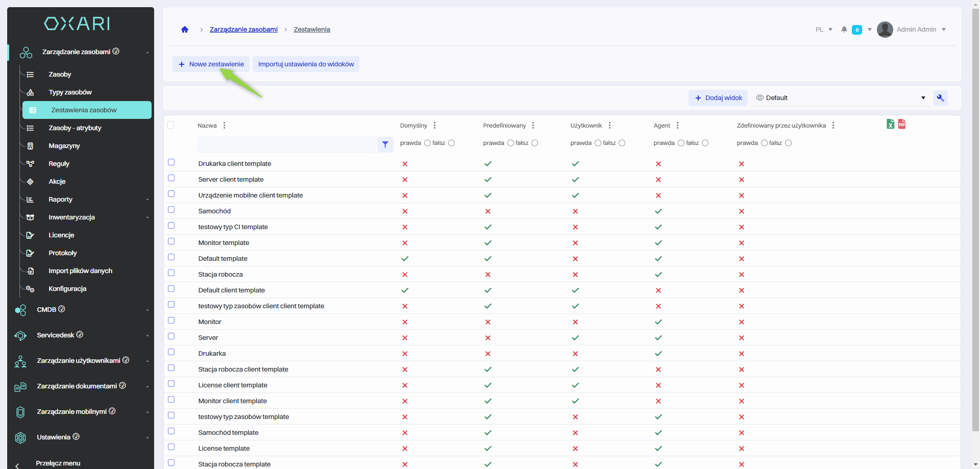Check the Drukarka client template row
This screenshot has height=469, width=980.
click(171, 162)
